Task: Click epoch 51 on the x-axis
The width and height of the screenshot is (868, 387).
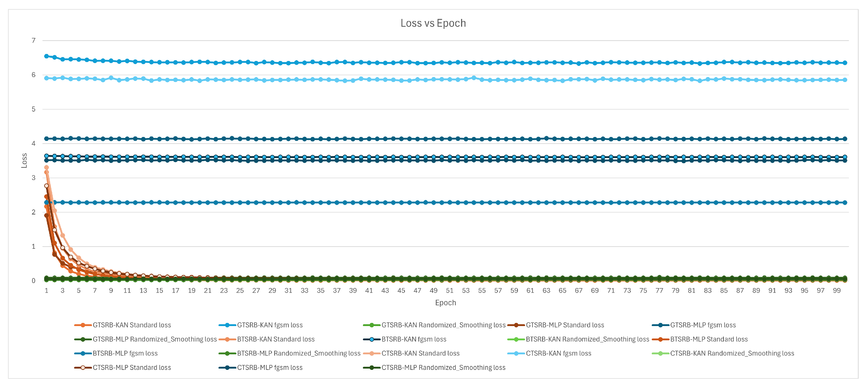Action: [x=450, y=291]
